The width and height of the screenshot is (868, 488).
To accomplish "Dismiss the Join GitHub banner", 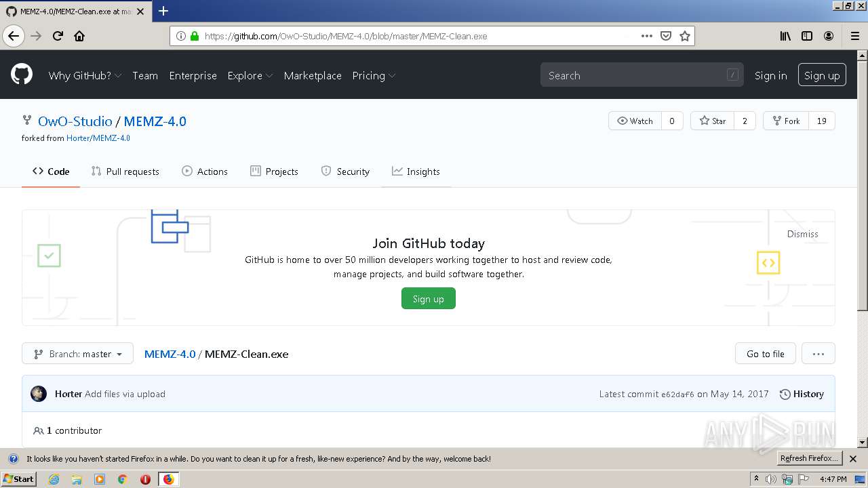I will 803,234.
